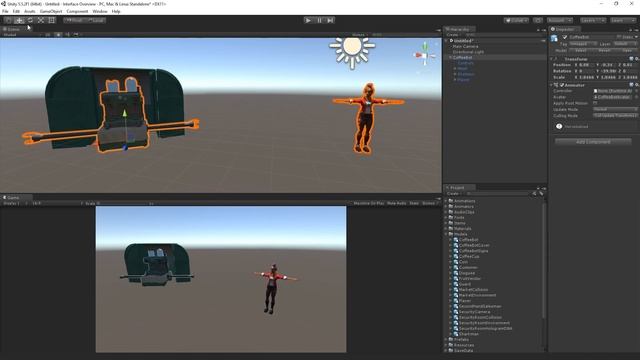
Task: Select the Scale tool in the toolbar
Action: [41, 20]
